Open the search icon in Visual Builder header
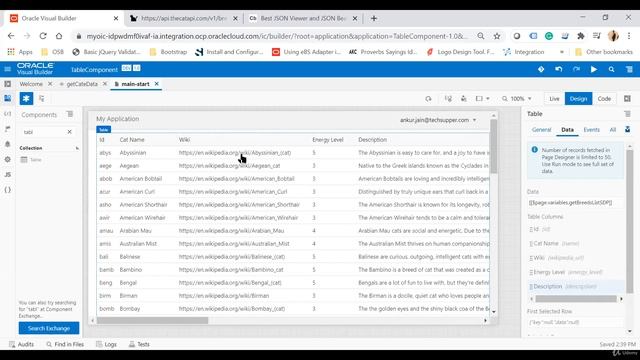 pos(611,69)
